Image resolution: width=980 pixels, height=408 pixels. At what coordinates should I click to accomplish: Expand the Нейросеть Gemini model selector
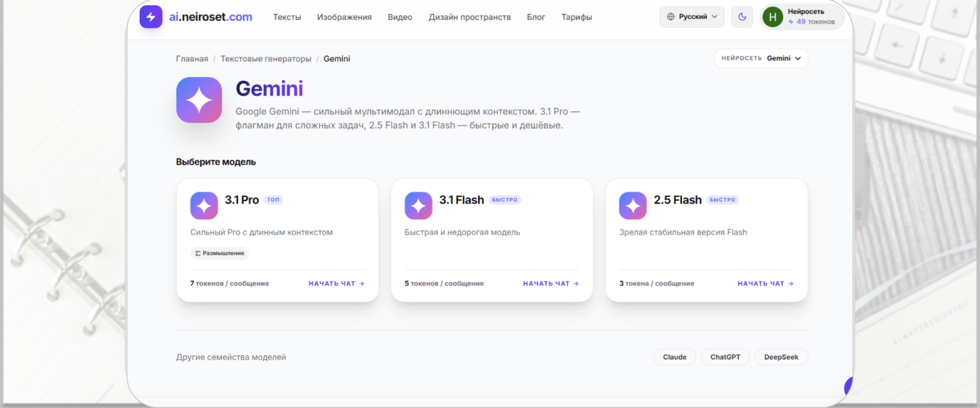pyautogui.click(x=761, y=58)
